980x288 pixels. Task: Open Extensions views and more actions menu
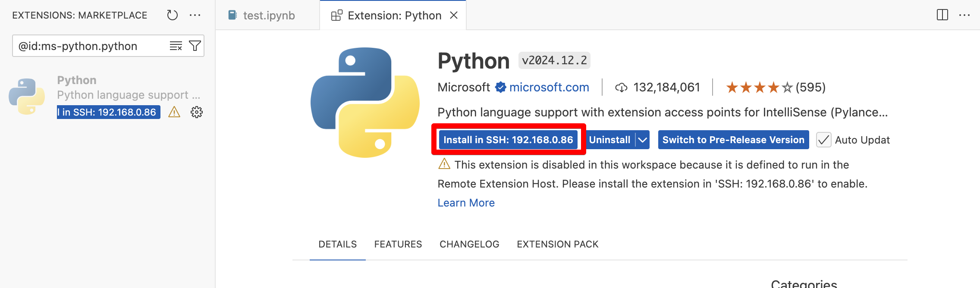click(195, 15)
